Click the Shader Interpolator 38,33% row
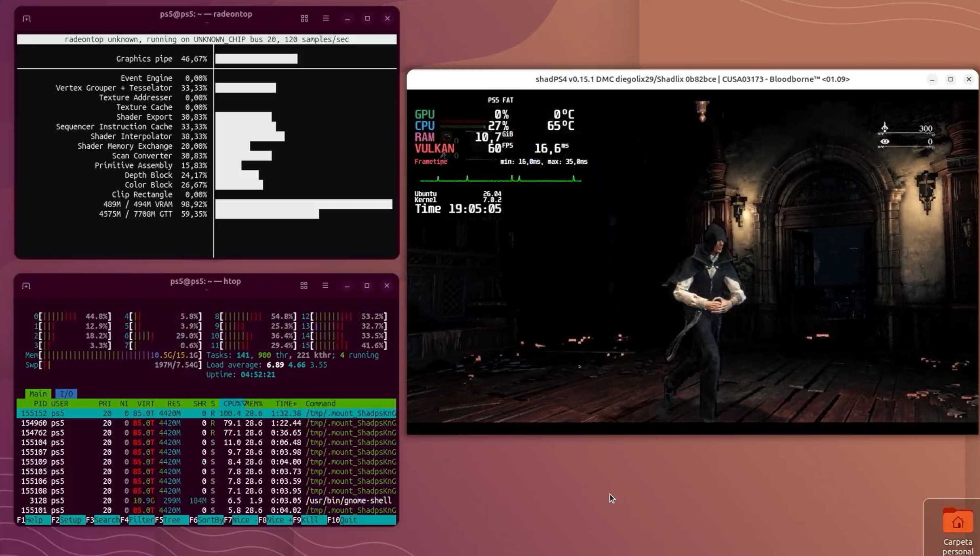The image size is (980, 556). (188, 136)
